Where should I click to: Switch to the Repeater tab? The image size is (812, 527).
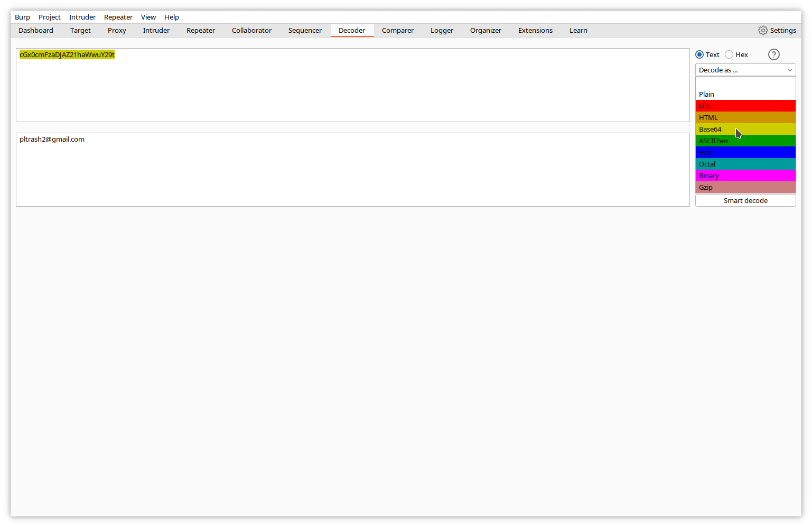click(201, 30)
